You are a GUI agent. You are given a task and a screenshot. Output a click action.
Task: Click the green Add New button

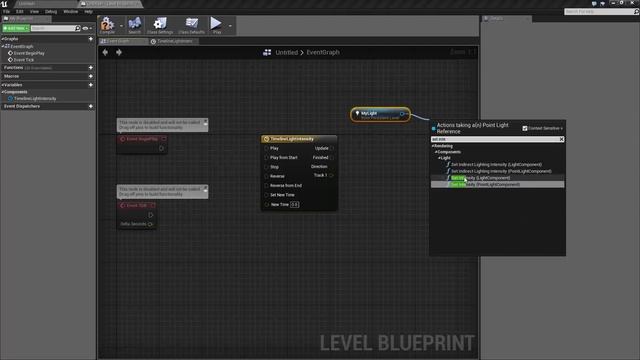[16, 28]
